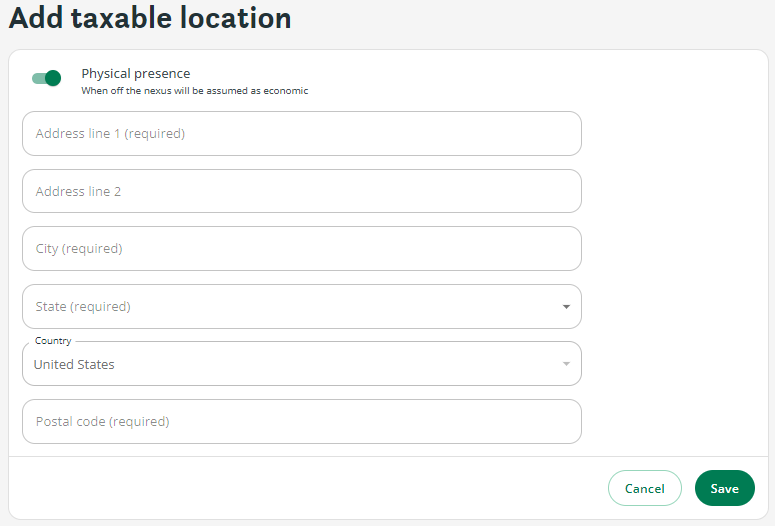
Task: Select the Address line 2 input
Action: pos(302,191)
